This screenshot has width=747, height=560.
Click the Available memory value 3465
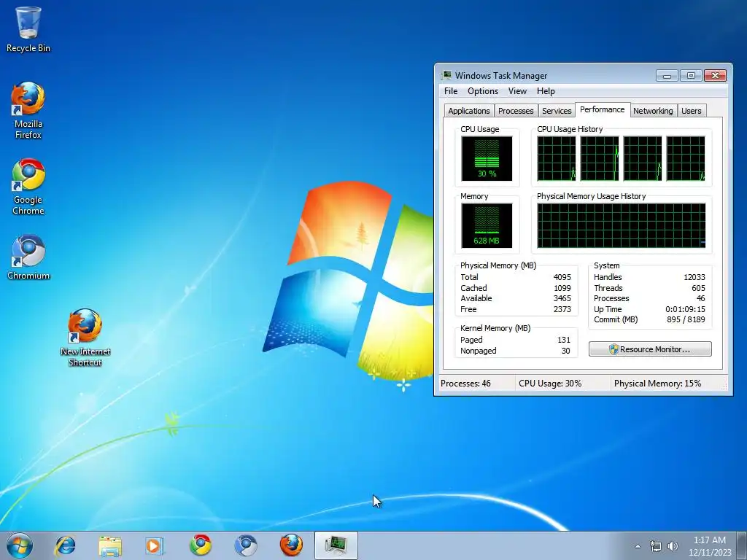562,298
